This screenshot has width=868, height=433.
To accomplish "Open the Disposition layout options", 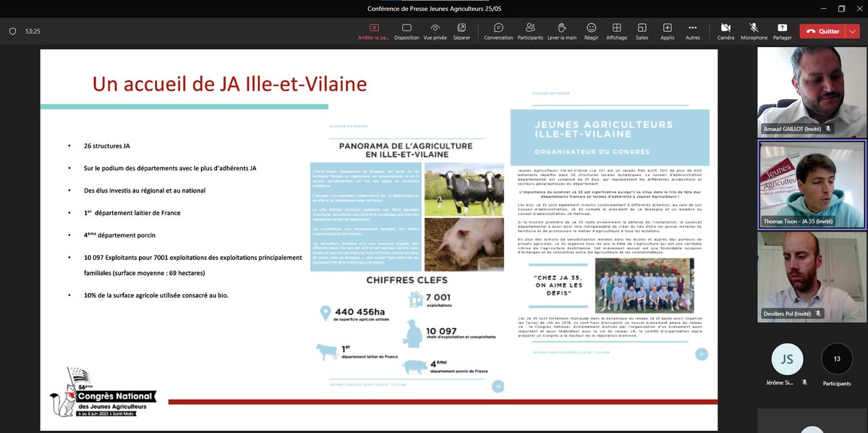I will [407, 31].
